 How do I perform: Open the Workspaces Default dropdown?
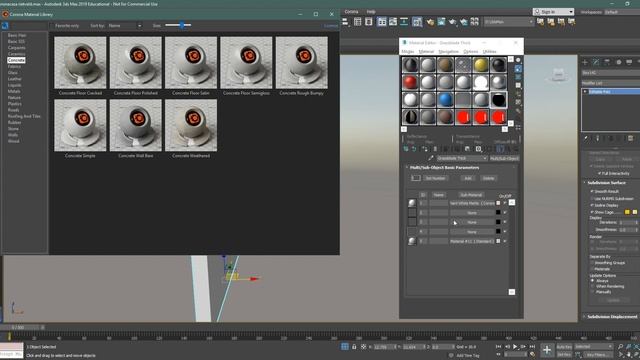point(622,12)
